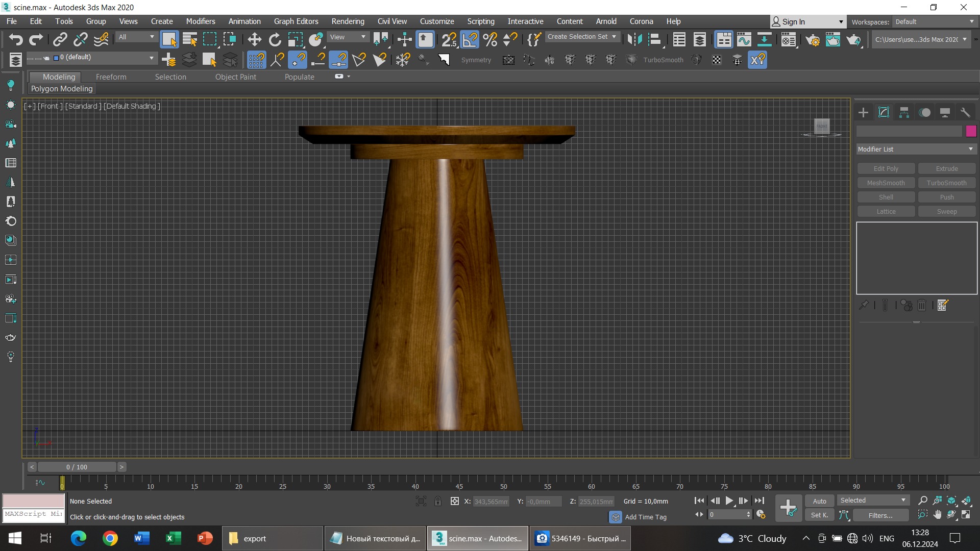This screenshot has height=551, width=980.
Task: Open Curve Editor icon
Action: [744, 39]
